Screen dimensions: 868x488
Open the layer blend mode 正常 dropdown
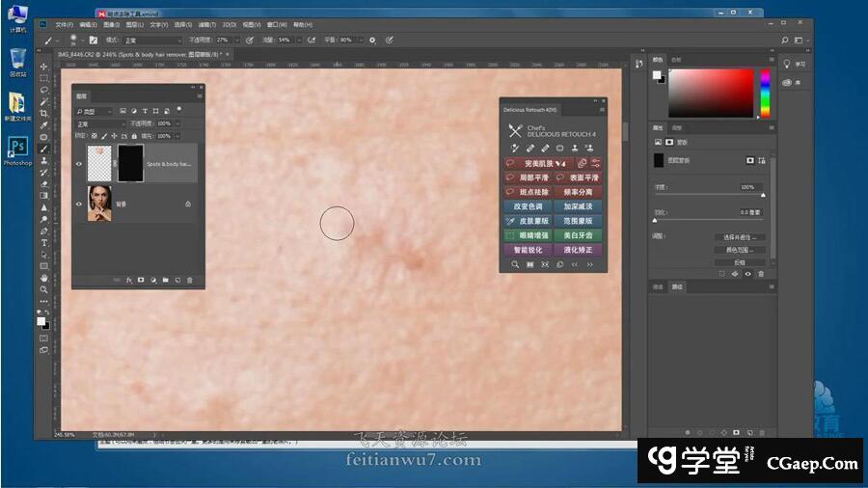[95, 123]
